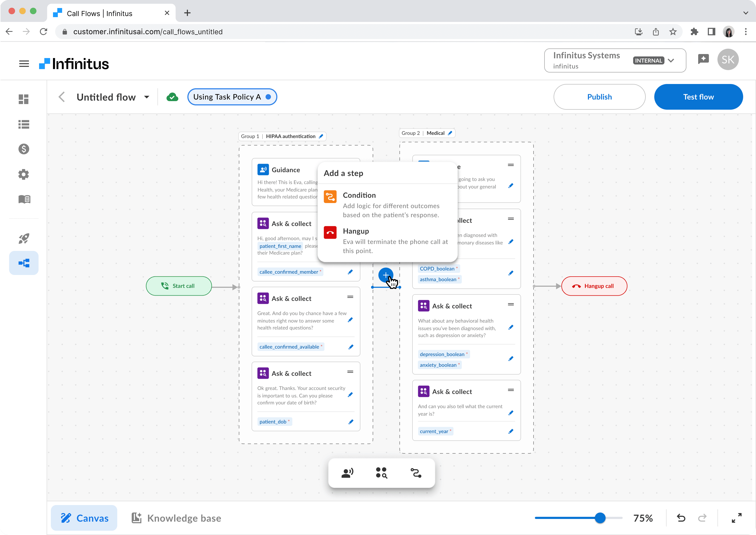This screenshot has height=535, width=756.
Task: Click the undo arrow in bottom bar
Action: [x=681, y=518]
